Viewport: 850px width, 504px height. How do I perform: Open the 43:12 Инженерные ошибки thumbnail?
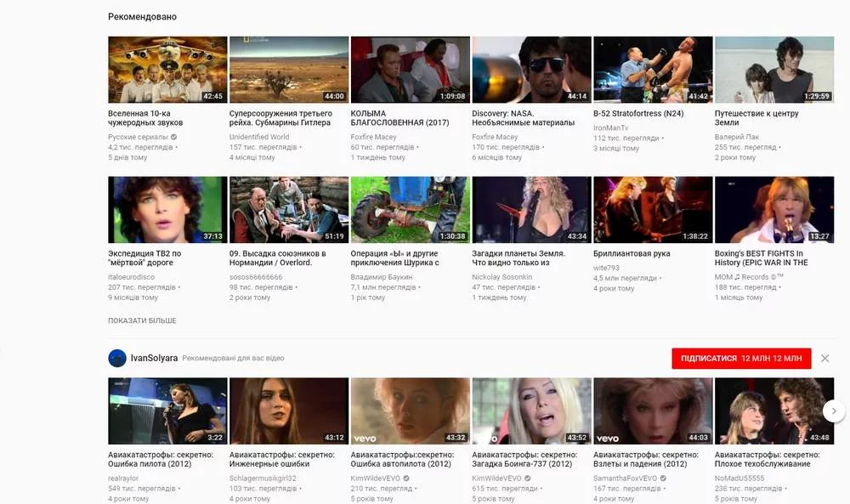[x=289, y=411]
